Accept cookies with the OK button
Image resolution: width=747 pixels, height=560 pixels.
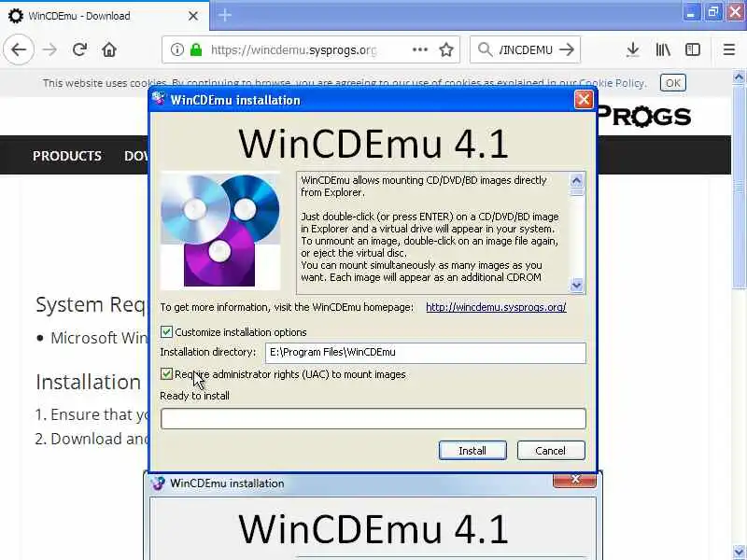tap(672, 83)
